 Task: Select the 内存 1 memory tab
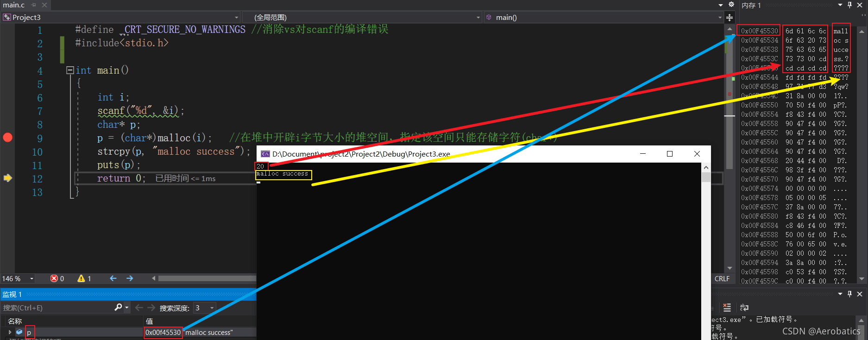pos(751,6)
